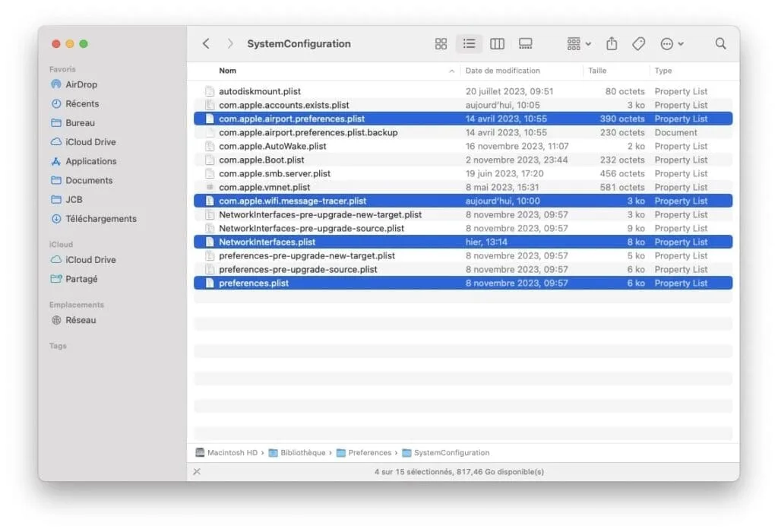Viewport: 778px width, 532px height.
Task: Toggle Nom column sort direction
Action: pos(228,70)
